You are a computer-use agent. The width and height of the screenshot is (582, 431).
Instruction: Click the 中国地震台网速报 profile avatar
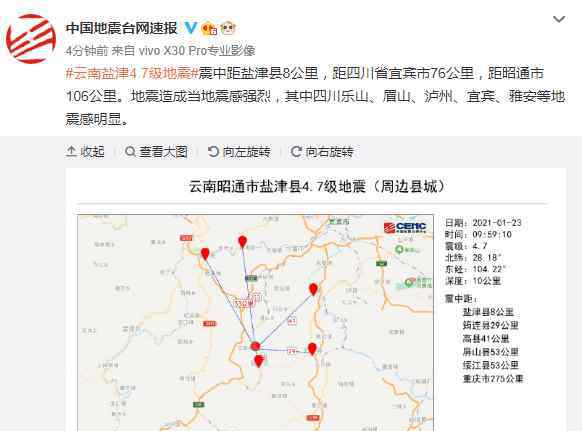[x=31, y=39]
